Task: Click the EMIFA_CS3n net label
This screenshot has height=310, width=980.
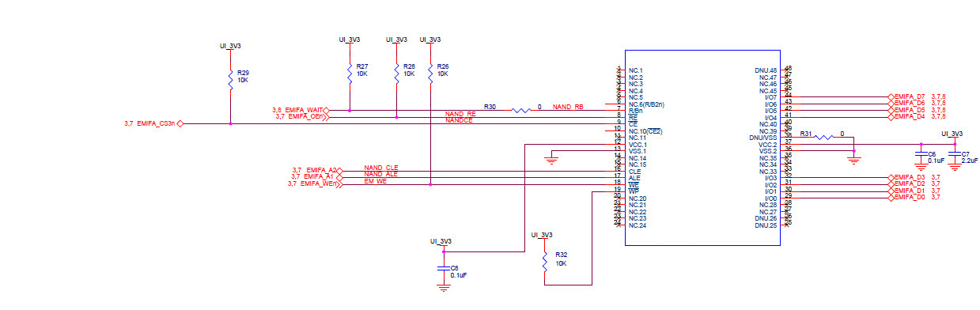Action: pyautogui.click(x=155, y=123)
